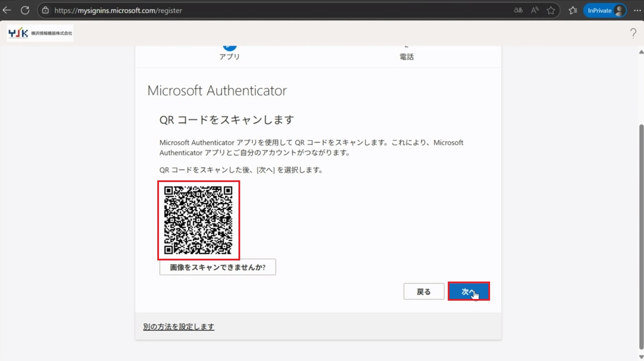Screen dimensions: 644x361
Task: Open 別の方法を設定します link
Action: 178,326
